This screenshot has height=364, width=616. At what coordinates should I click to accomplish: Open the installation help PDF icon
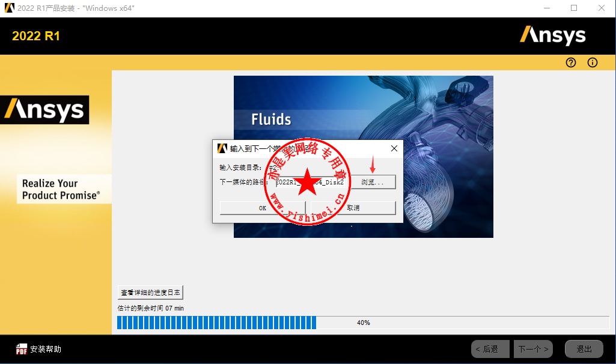(x=21, y=349)
